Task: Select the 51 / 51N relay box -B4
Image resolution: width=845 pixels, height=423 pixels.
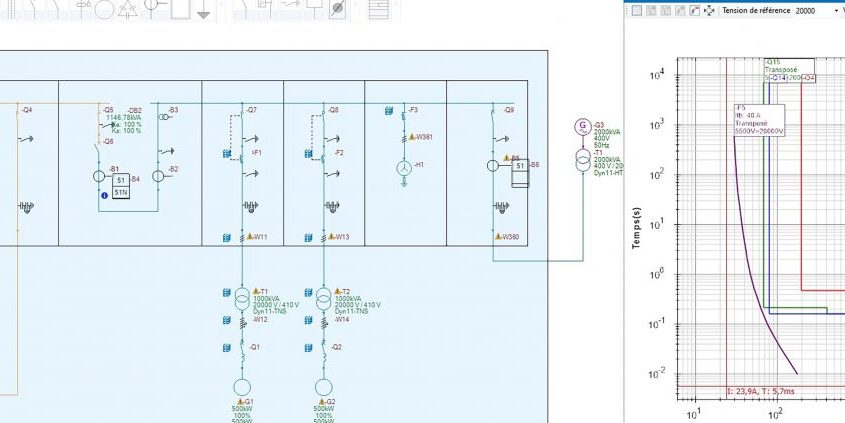Action: click(121, 185)
